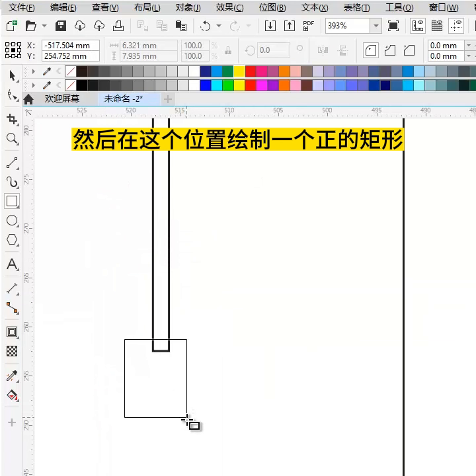The height and width of the screenshot is (476, 476).
Task: Select the Freehand line tool
Action: coord(12,163)
